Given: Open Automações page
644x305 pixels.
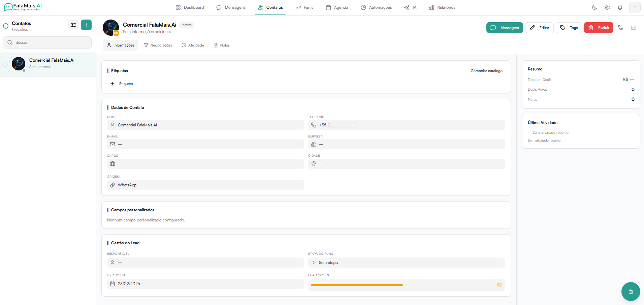Looking at the screenshot, I should [376, 7].
